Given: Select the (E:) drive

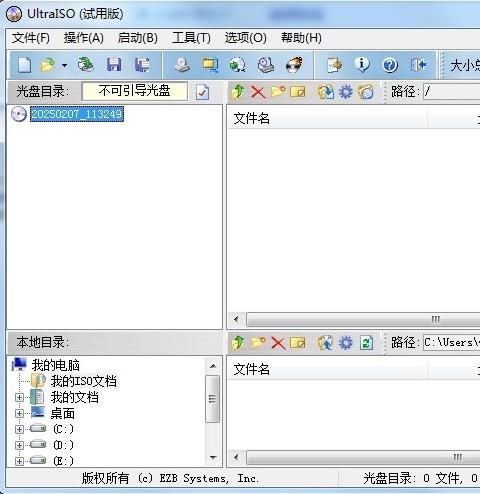Looking at the screenshot, I should tap(63, 461).
